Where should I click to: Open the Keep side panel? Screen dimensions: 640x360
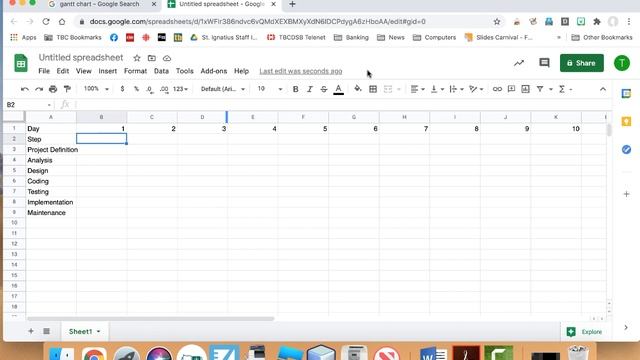click(627, 122)
